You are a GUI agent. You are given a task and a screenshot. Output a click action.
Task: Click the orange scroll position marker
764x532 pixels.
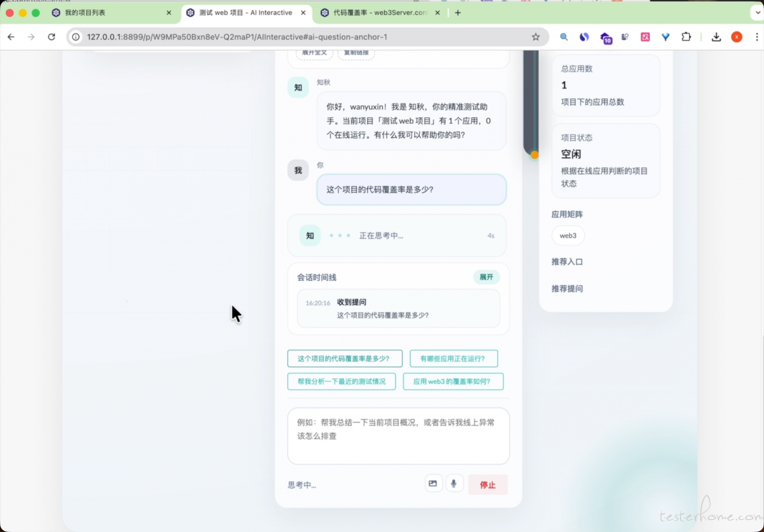(x=534, y=155)
